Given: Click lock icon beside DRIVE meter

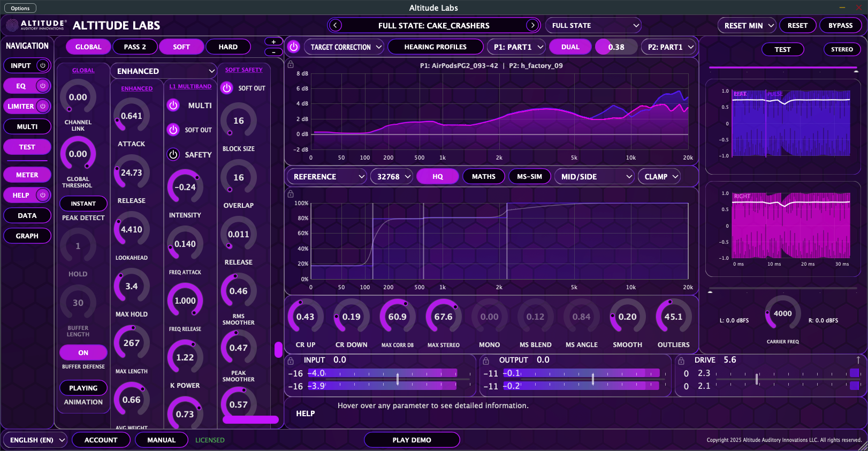Looking at the screenshot, I should (681, 360).
